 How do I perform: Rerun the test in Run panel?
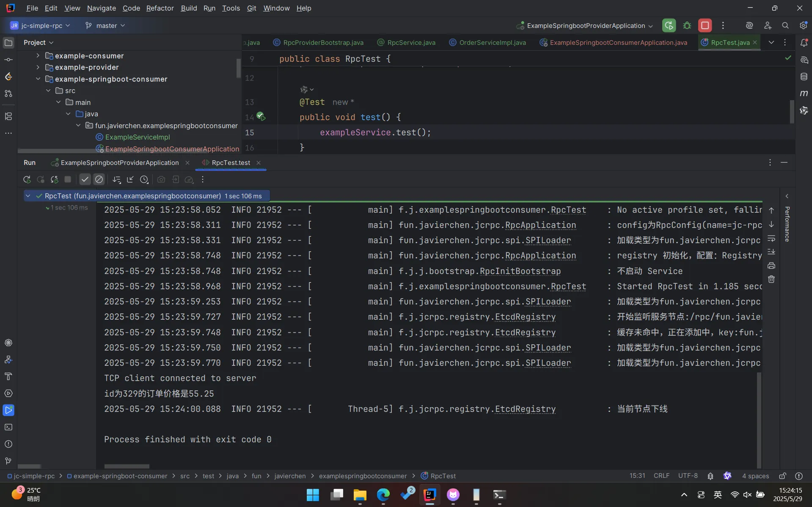click(27, 180)
